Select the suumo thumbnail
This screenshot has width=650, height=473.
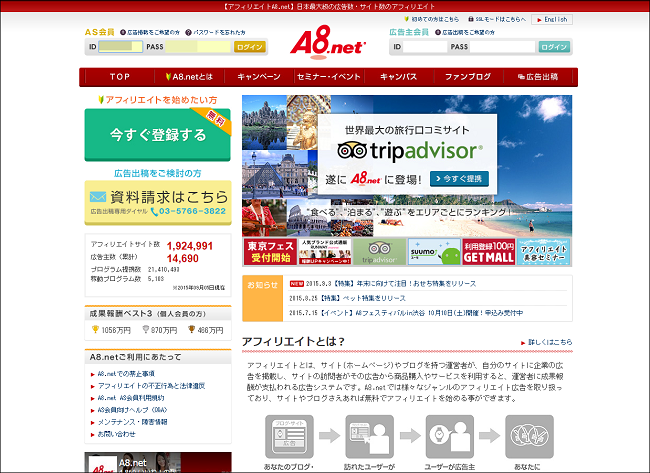point(434,252)
